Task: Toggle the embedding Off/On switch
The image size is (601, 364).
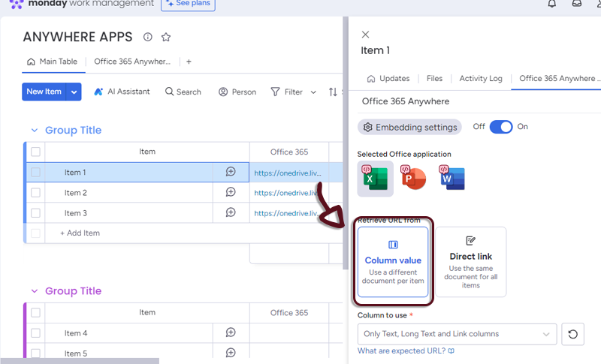Action: tap(500, 127)
